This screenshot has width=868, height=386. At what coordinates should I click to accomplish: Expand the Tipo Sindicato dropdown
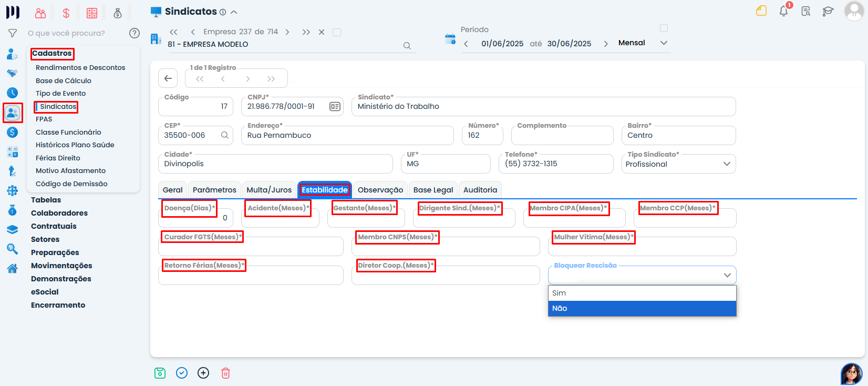click(727, 164)
